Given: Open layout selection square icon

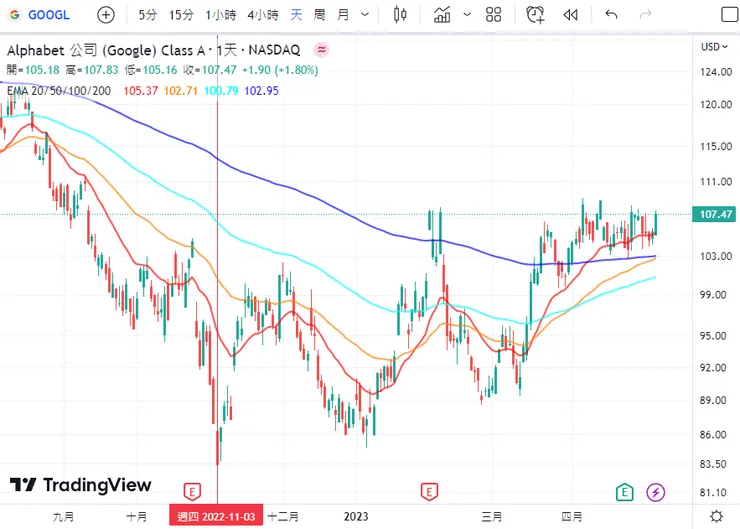Looking at the screenshot, I should click(730, 15).
